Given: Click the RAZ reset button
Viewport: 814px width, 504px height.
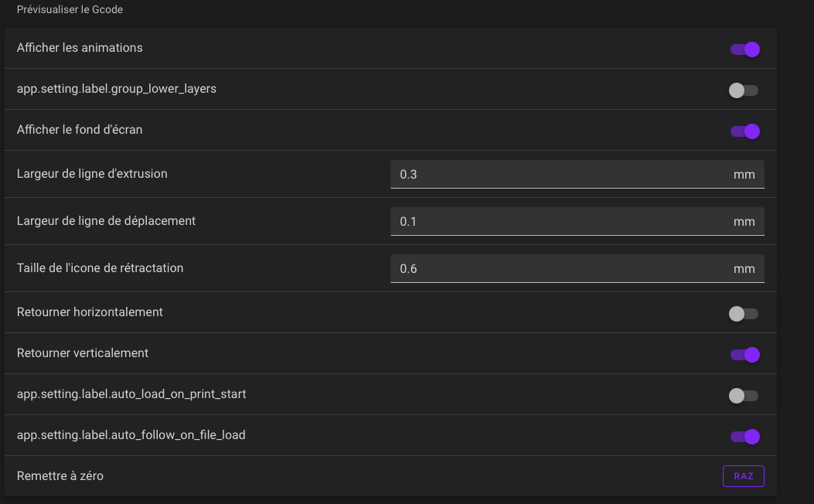Looking at the screenshot, I should [743, 475].
